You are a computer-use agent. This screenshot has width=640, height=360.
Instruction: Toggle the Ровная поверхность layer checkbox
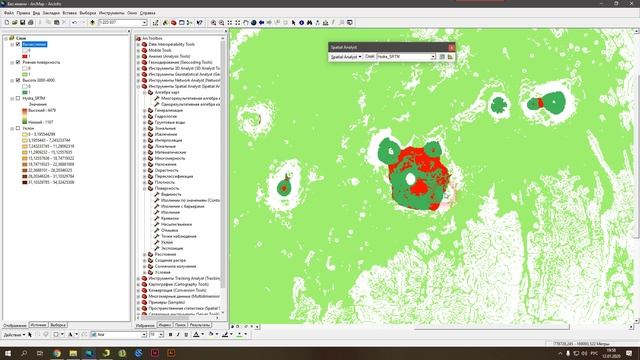click(18, 62)
